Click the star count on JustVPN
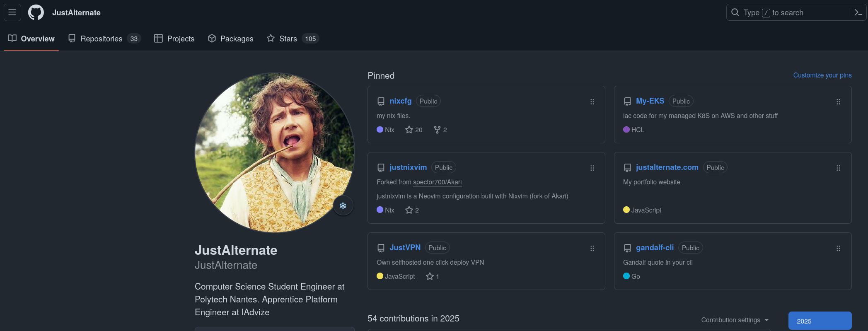868x331 pixels. click(433, 276)
